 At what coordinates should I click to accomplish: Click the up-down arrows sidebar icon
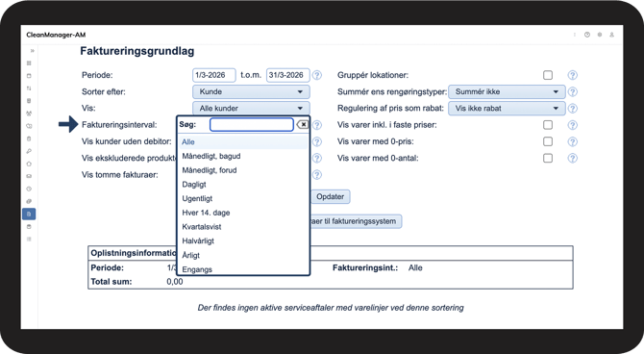pyautogui.click(x=29, y=88)
